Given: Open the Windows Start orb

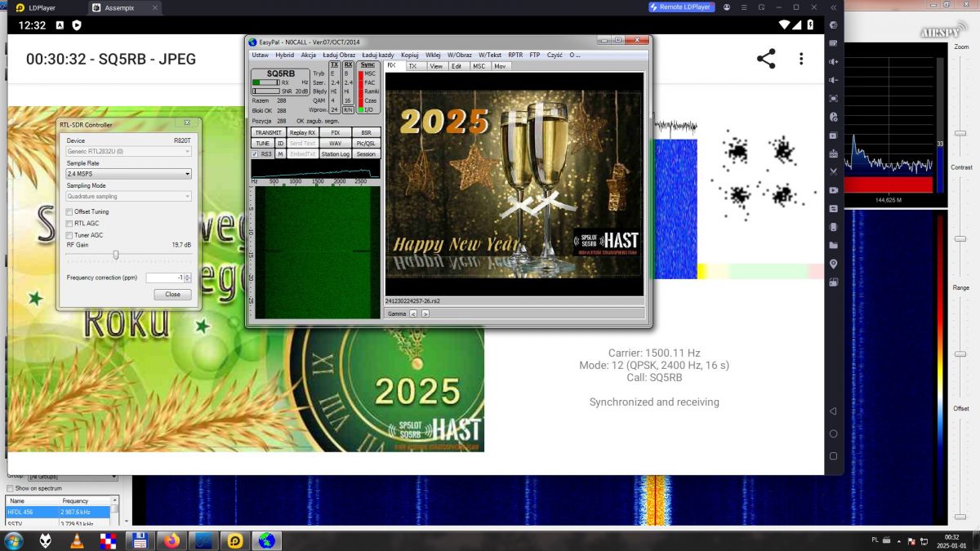Looking at the screenshot, I should [14, 540].
